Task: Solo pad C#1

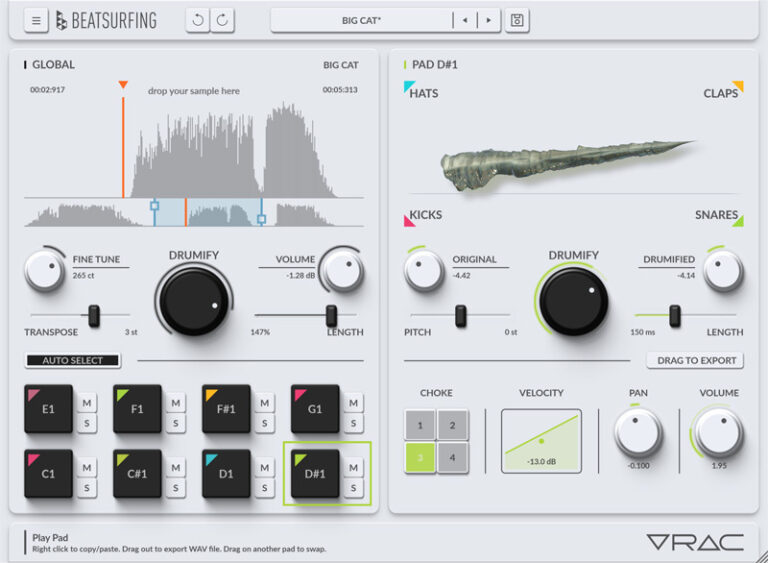Action: tap(176, 488)
